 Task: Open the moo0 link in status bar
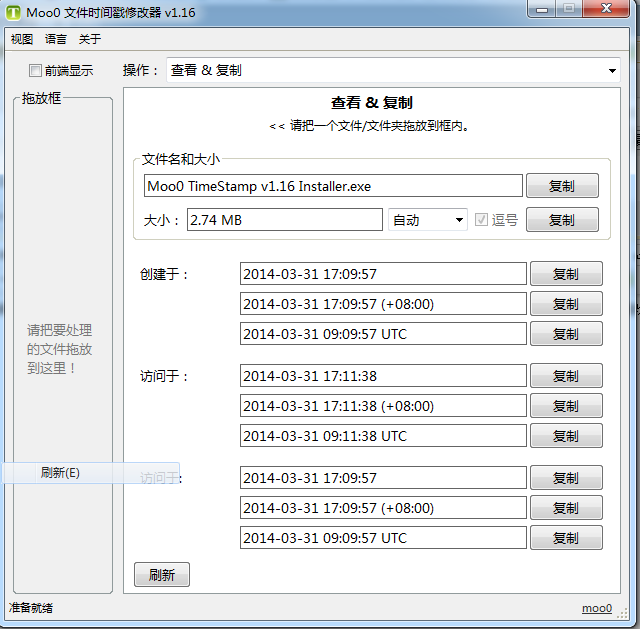pyautogui.click(x=597, y=608)
